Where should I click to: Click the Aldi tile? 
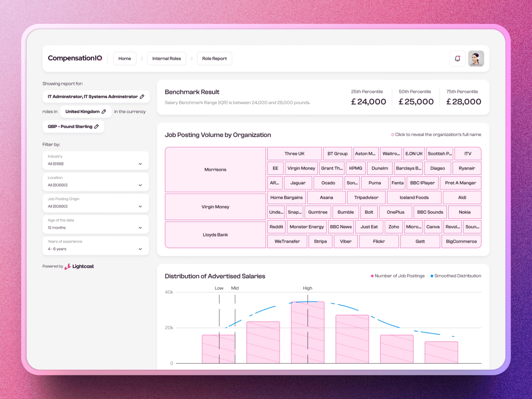462,198
